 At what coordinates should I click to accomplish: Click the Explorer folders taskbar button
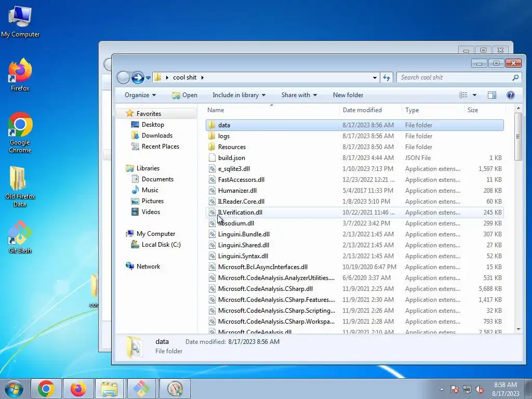click(109, 389)
